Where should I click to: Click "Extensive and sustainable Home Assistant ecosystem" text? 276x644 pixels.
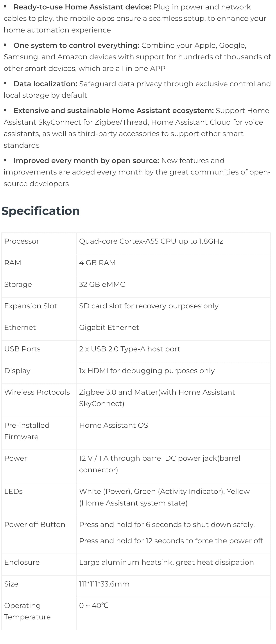[113, 110]
